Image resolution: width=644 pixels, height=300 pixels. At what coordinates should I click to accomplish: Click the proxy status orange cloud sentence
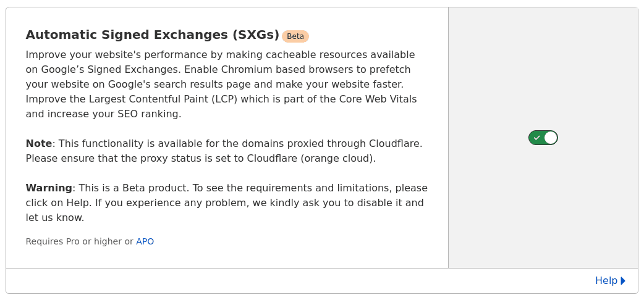[x=200, y=159]
